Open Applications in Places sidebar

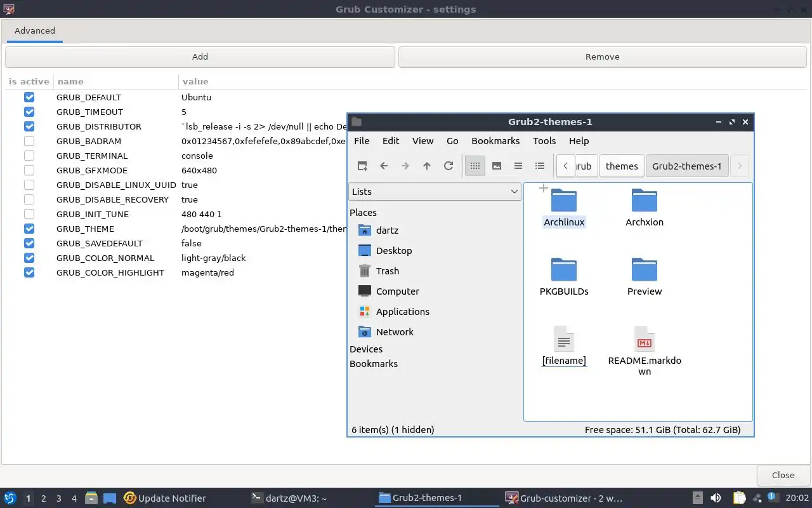point(393,311)
